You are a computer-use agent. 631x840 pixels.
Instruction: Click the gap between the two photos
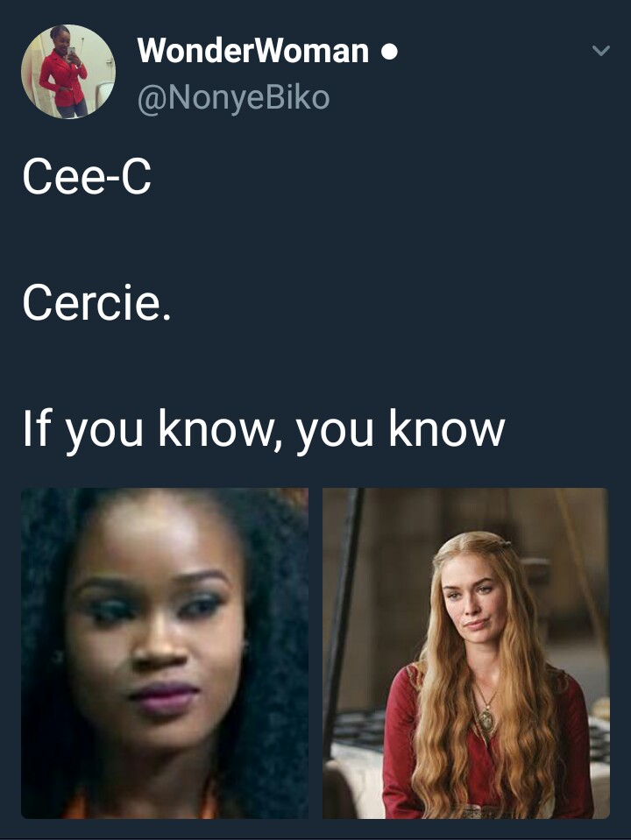click(315, 653)
